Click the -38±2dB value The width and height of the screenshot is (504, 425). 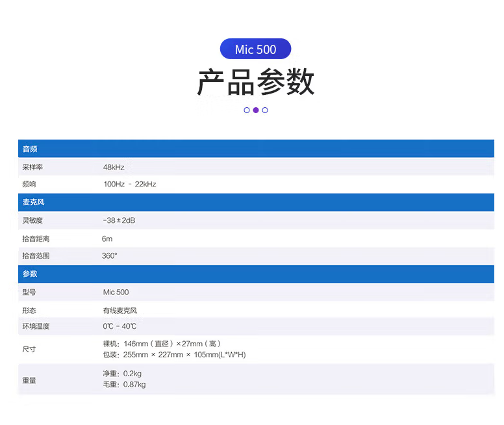click(x=119, y=220)
